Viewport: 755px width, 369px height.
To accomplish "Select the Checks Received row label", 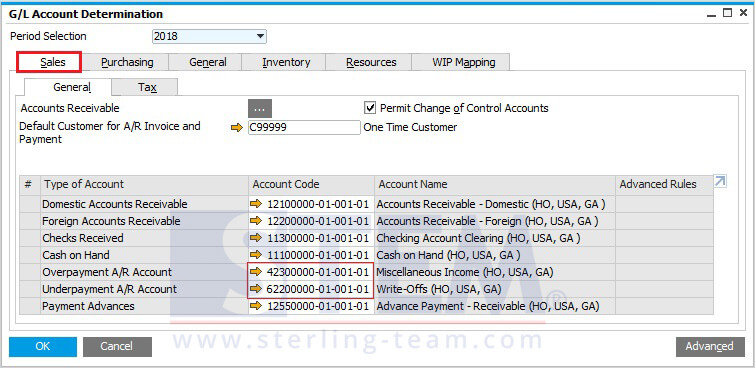I will (x=83, y=238).
